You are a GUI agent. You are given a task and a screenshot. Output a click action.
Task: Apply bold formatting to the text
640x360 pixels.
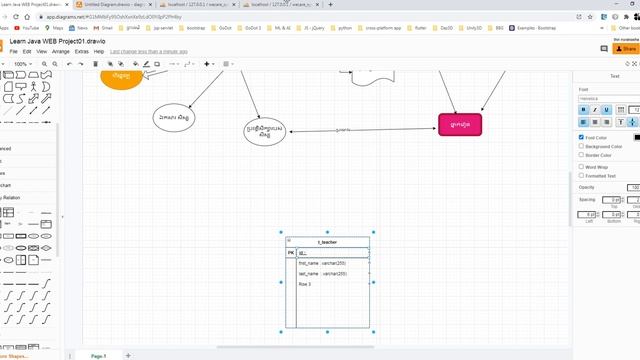click(x=583, y=110)
